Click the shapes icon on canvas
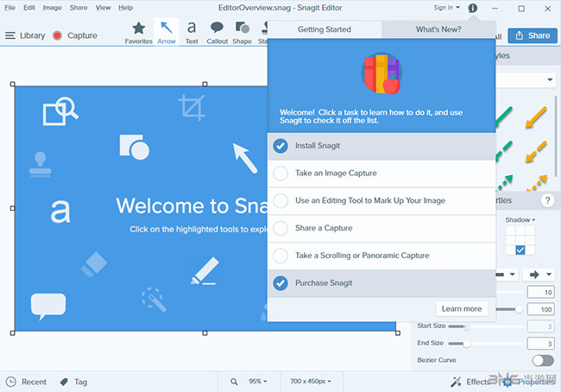The height and width of the screenshot is (392, 561). click(134, 147)
